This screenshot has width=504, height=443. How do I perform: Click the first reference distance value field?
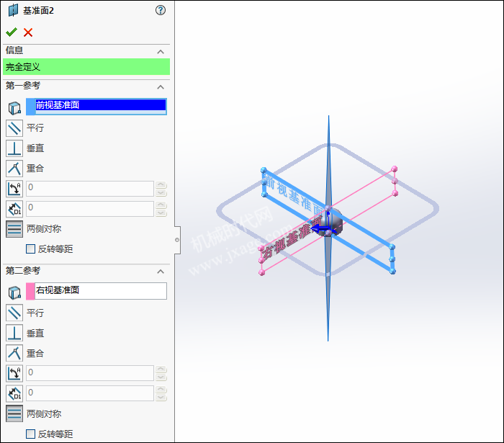[90, 209]
